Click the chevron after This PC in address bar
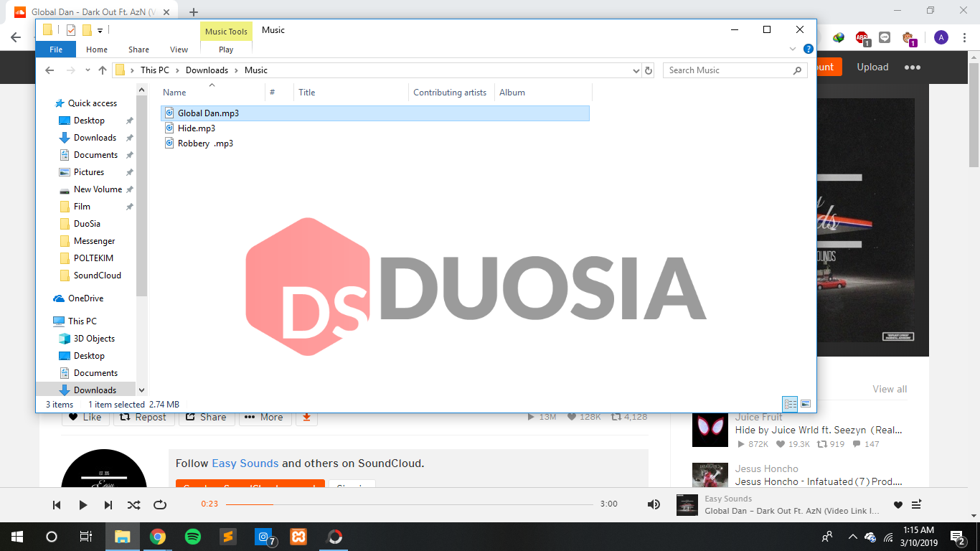Screen dimensions: 980x551 177,70
